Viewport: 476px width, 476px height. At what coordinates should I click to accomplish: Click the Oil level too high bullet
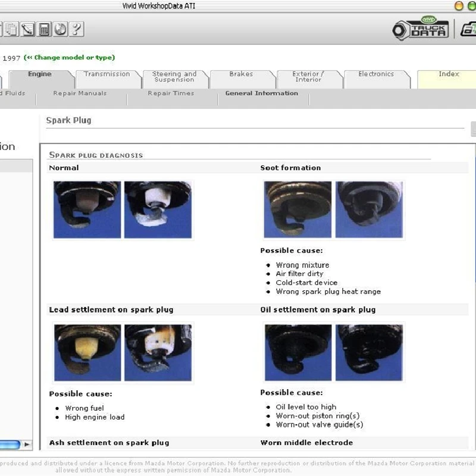click(306, 407)
